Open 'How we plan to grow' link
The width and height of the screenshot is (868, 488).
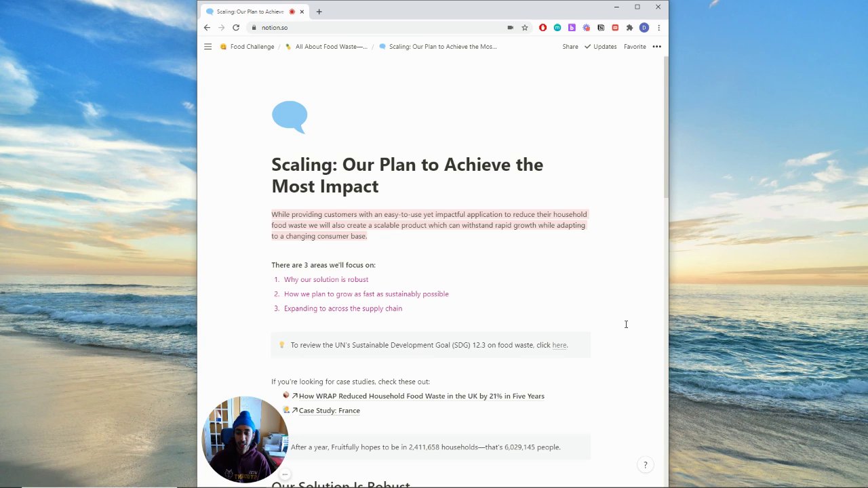(x=366, y=294)
